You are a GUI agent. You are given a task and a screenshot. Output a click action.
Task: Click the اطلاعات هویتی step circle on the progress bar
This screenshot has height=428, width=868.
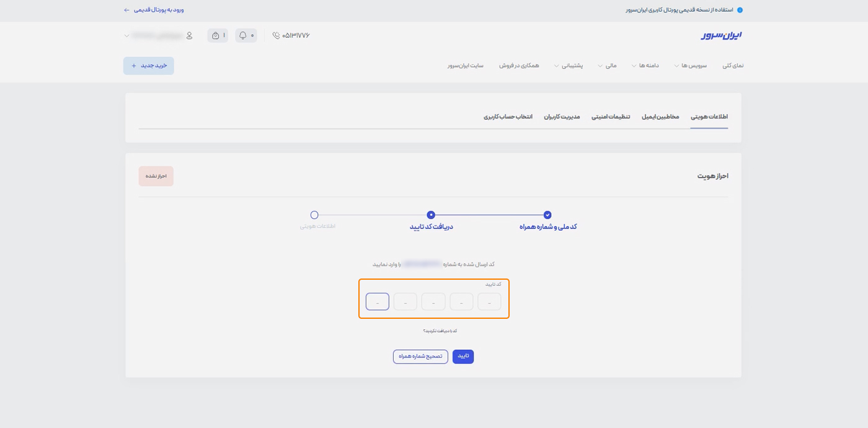coord(314,215)
